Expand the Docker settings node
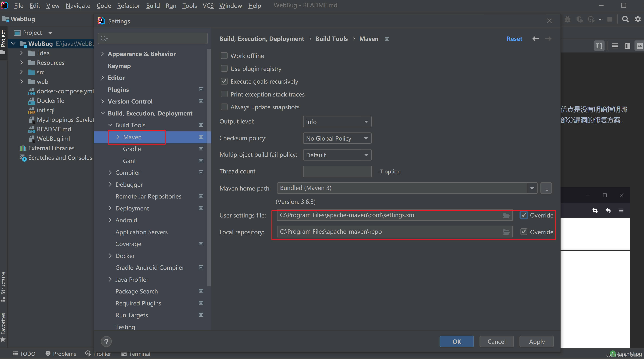 pyautogui.click(x=110, y=256)
